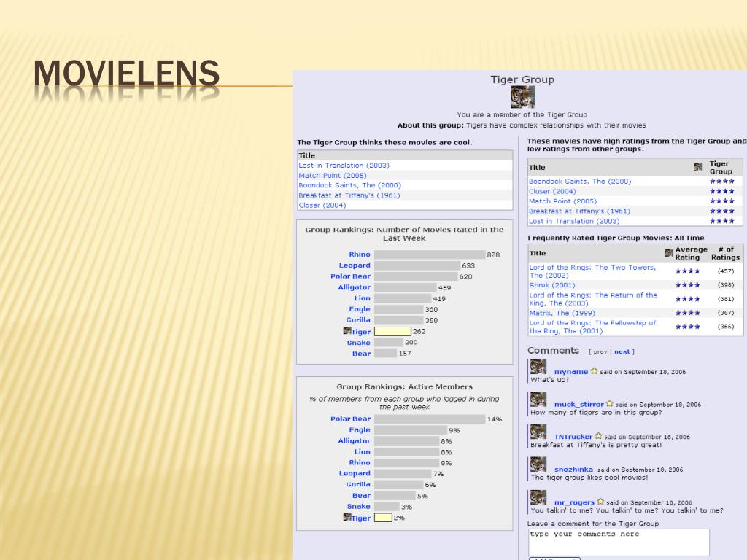Screen dimensions: 747x560
Task: Open Match Point (2005) in high ratings table
Action: pyautogui.click(x=562, y=201)
